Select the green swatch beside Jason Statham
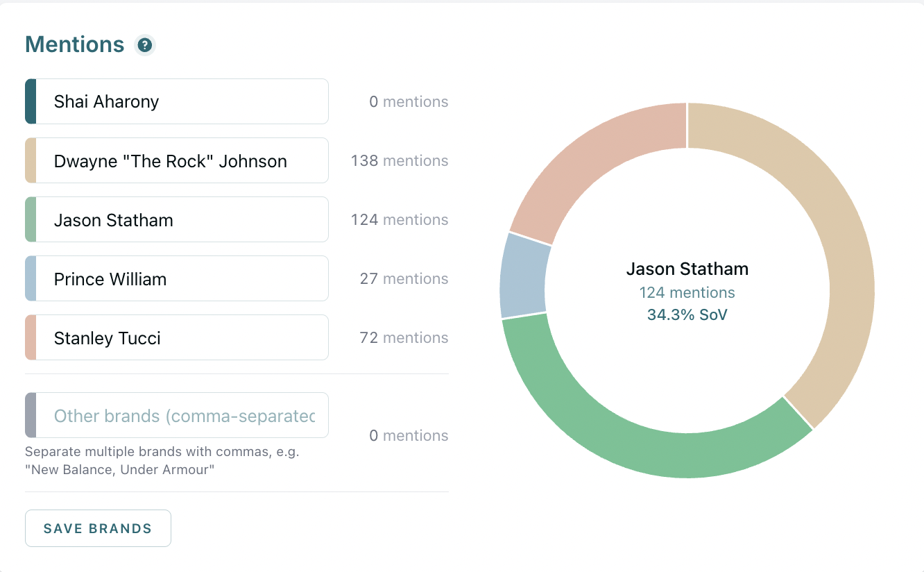 point(31,219)
